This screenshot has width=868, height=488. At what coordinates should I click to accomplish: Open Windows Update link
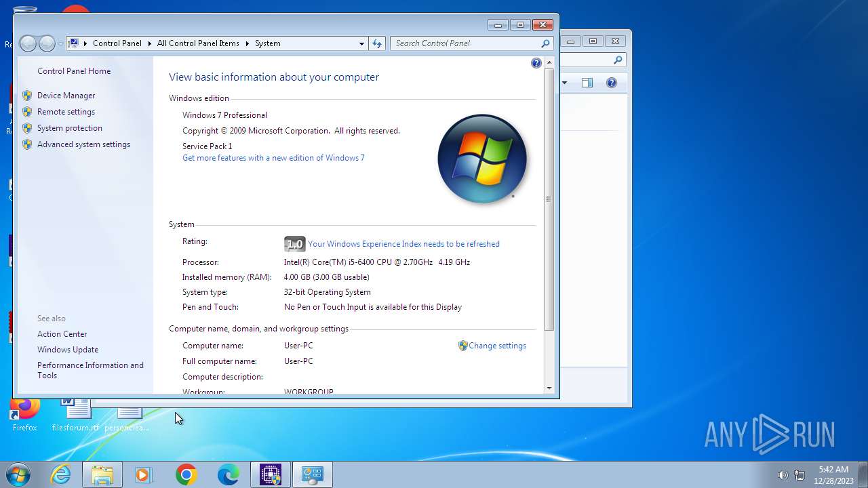pos(68,350)
